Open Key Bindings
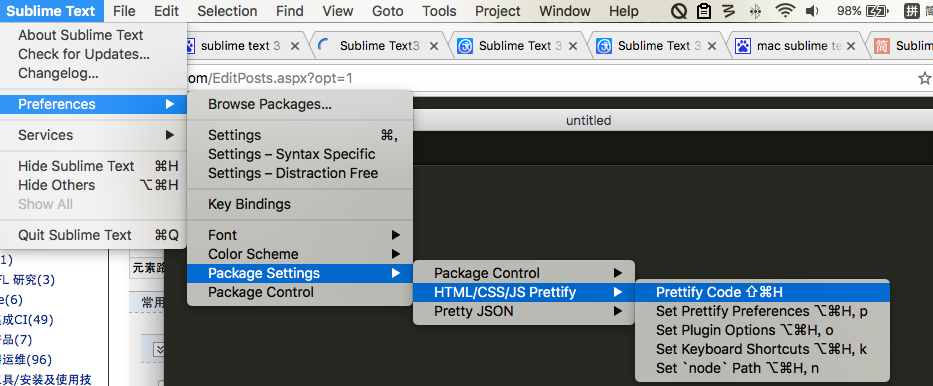The image size is (933, 386). coord(300,204)
